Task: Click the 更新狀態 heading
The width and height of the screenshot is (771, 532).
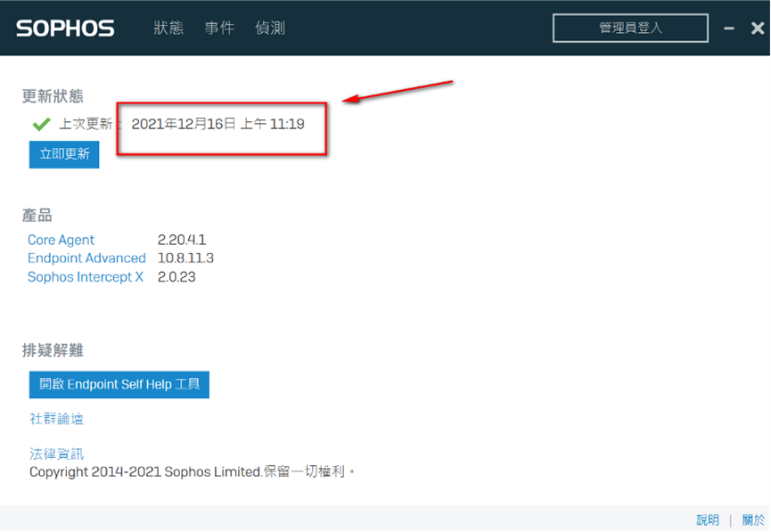Action: click(53, 96)
